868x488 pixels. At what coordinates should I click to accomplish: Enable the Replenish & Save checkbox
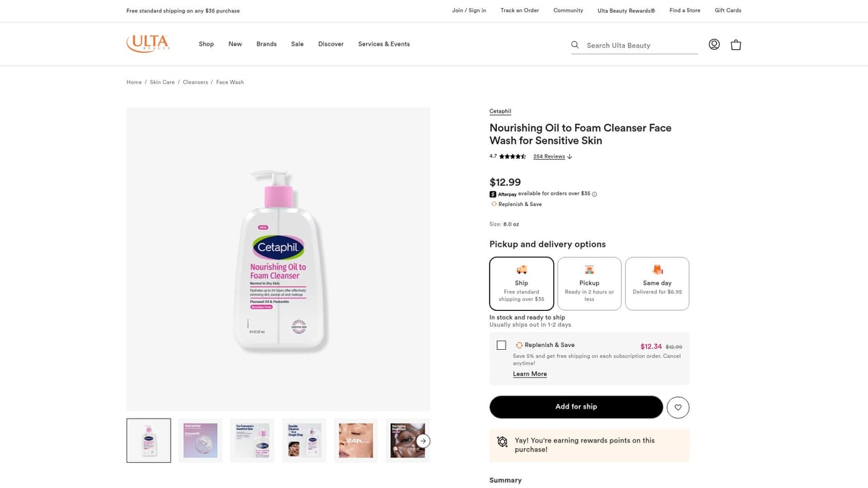coord(501,345)
